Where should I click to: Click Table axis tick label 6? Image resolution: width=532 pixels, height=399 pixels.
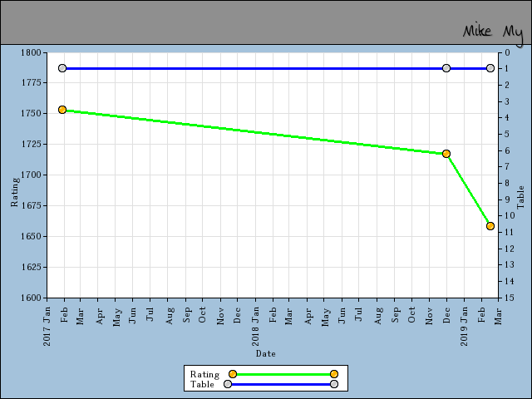coord(507,150)
